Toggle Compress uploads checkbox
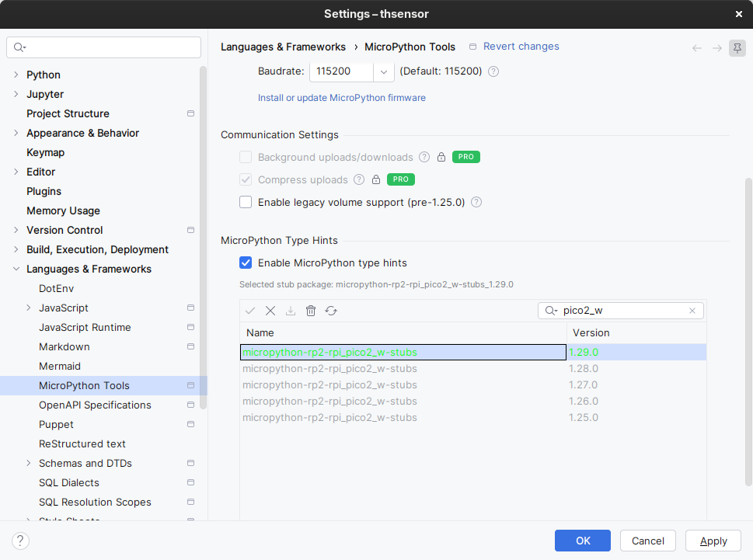 [246, 179]
